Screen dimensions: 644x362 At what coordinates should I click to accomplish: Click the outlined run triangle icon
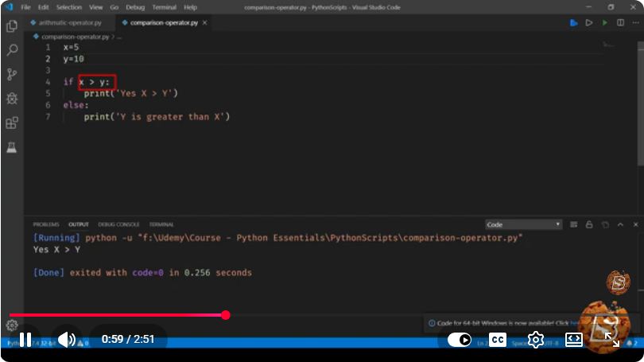[589, 23]
